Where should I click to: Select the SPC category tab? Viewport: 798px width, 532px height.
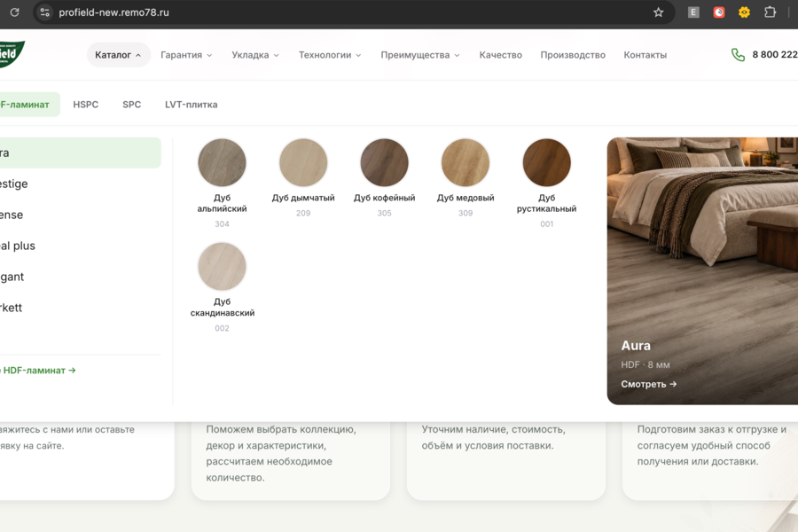(131, 105)
